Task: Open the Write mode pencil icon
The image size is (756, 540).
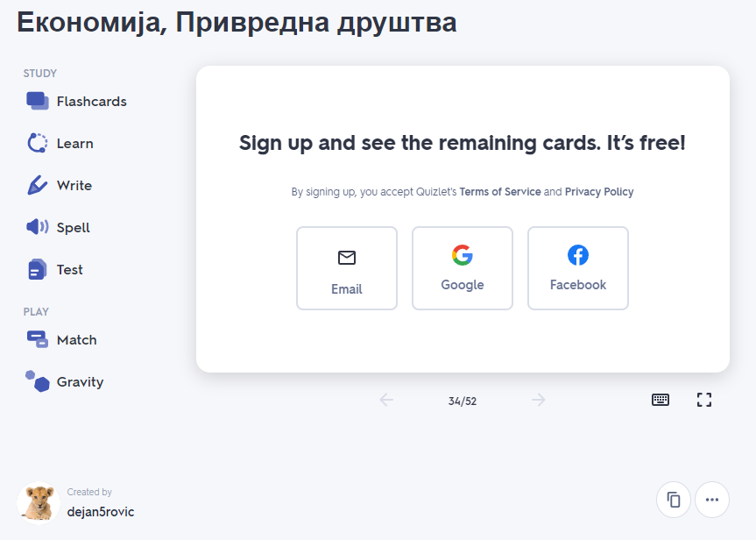Action: [37, 185]
